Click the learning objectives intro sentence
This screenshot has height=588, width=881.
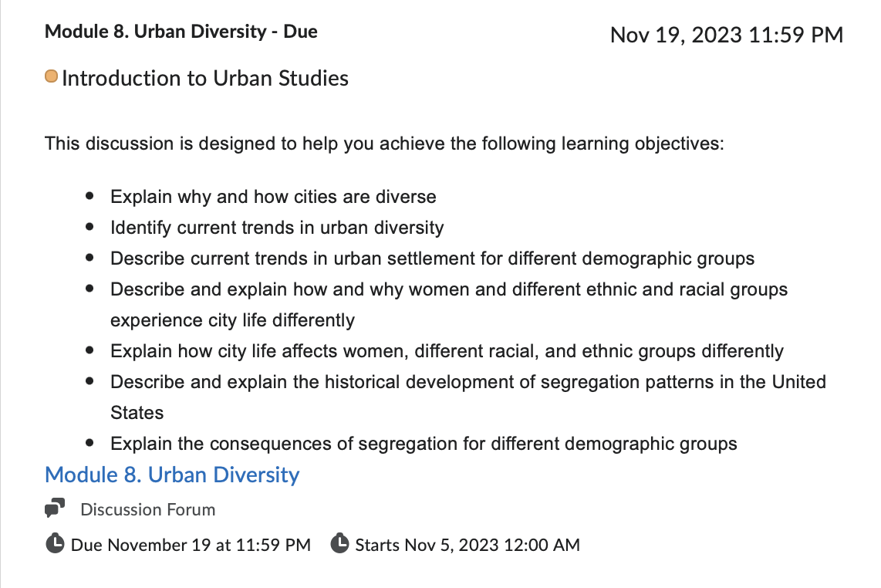(x=384, y=144)
